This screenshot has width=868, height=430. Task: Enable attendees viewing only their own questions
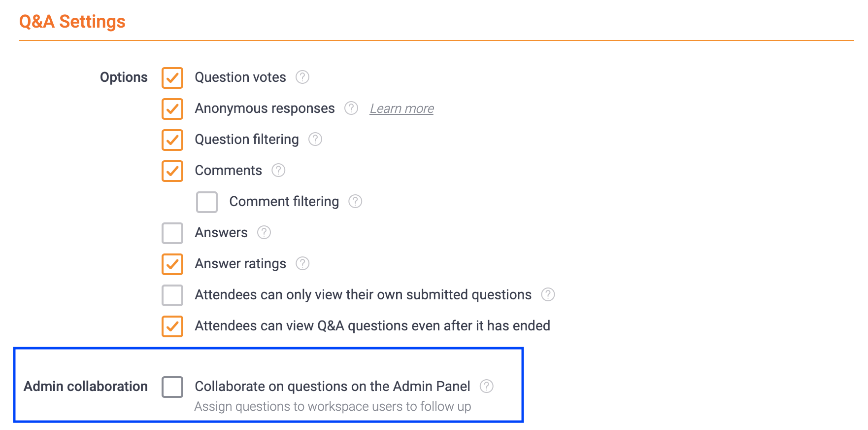(172, 295)
